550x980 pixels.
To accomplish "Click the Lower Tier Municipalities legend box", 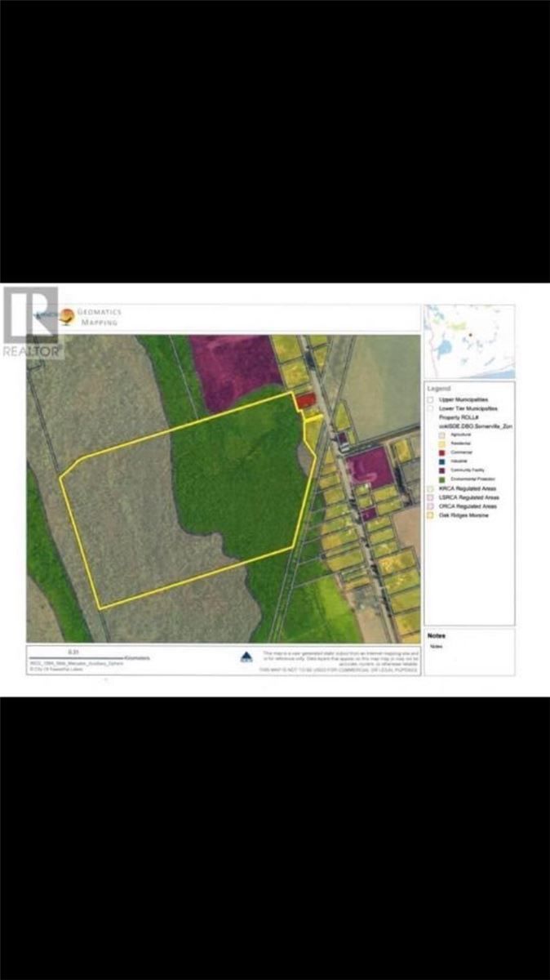I will 430,408.
